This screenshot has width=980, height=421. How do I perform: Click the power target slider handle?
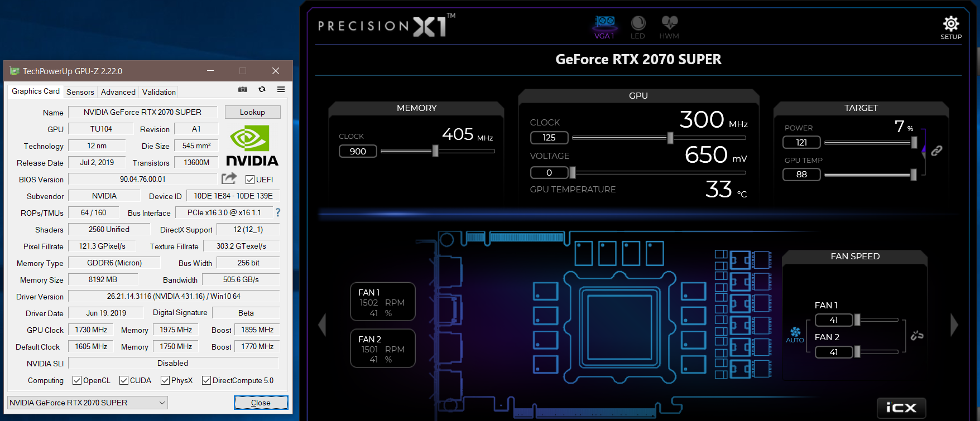(x=914, y=142)
